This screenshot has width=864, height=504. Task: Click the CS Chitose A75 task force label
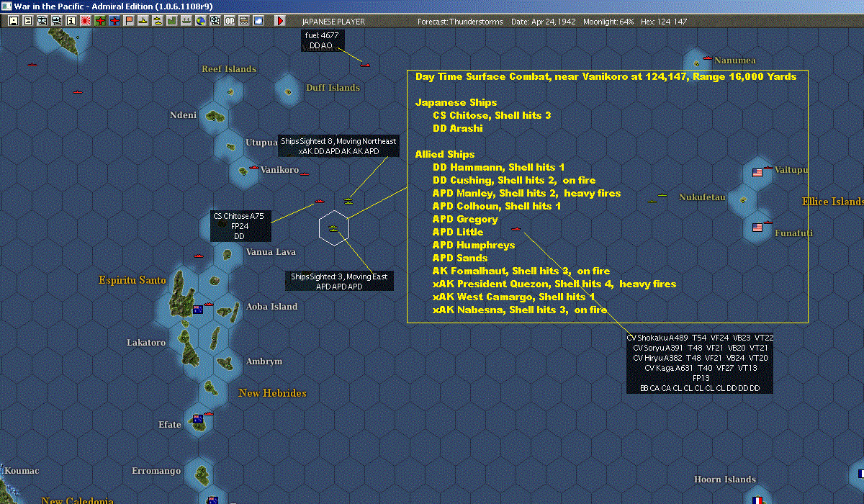[x=240, y=226]
